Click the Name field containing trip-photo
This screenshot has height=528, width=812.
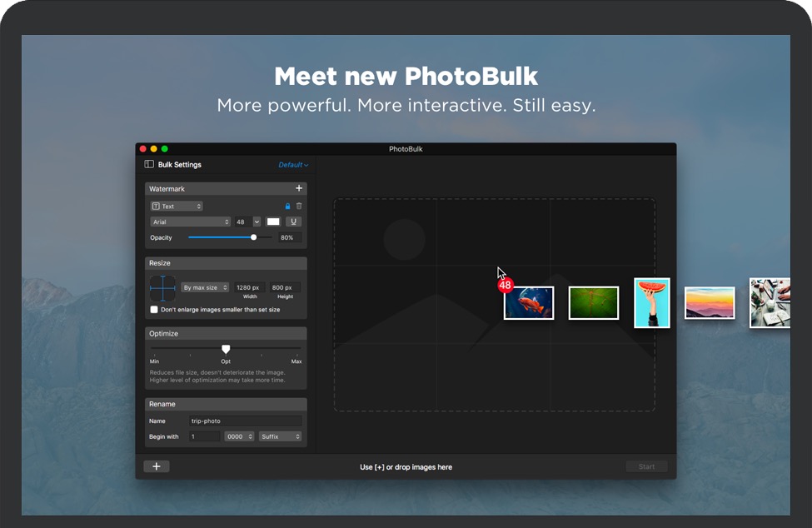[x=245, y=421]
